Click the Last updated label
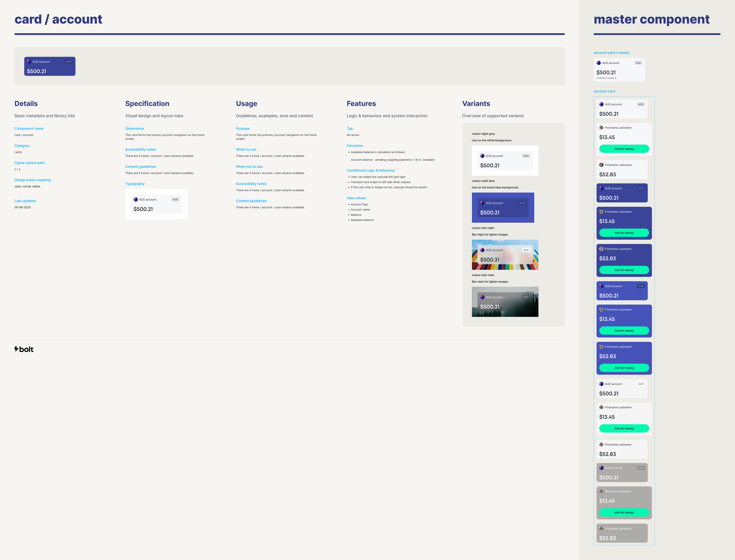Viewport: 735px width, 560px height. [25, 201]
